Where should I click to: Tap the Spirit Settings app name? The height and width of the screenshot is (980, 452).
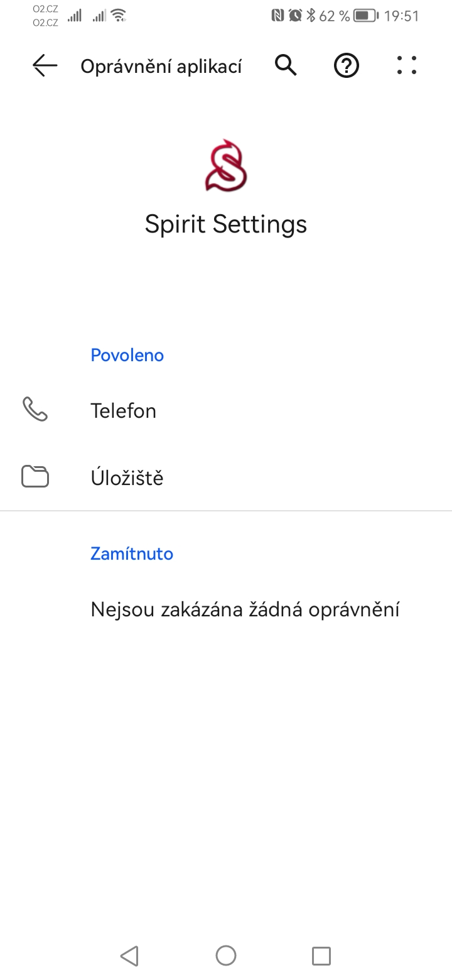(x=226, y=224)
